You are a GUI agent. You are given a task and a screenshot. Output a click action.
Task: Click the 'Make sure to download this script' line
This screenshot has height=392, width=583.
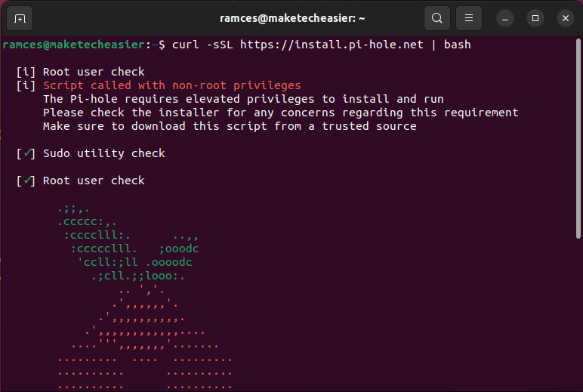230,126
